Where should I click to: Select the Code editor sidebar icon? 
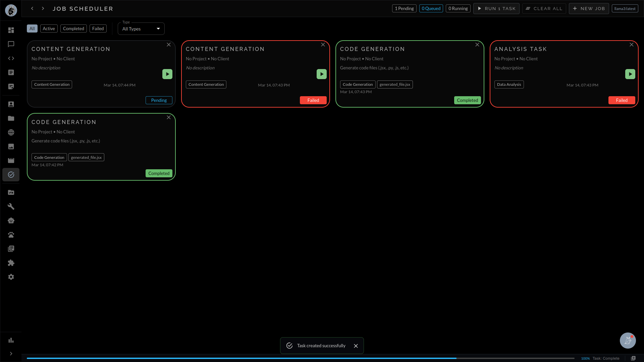click(x=11, y=58)
